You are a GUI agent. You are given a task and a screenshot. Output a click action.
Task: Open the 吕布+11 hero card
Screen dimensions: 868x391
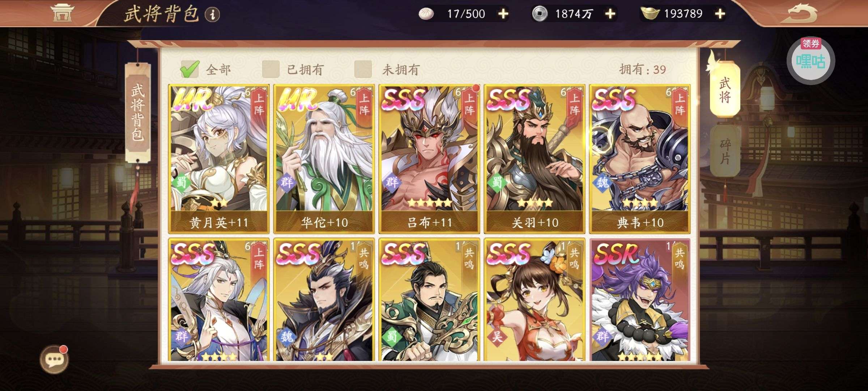pyautogui.click(x=429, y=159)
